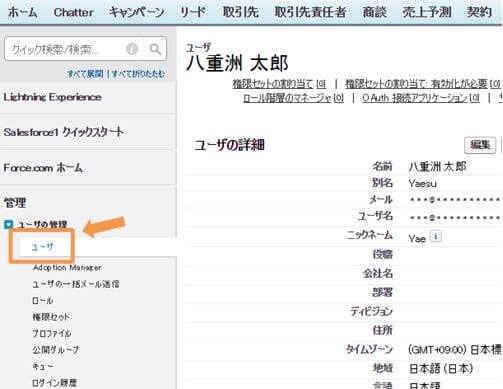The height and width of the screenshot is (389, 503).
Task: Click the 名前 value 八重洲 太郎
Action: coord(437,166)
